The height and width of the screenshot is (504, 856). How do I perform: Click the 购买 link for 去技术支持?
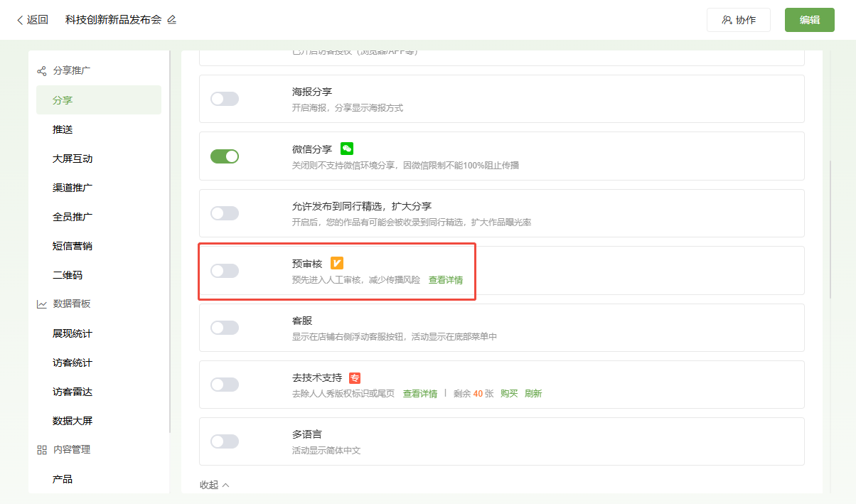point(509,394)
